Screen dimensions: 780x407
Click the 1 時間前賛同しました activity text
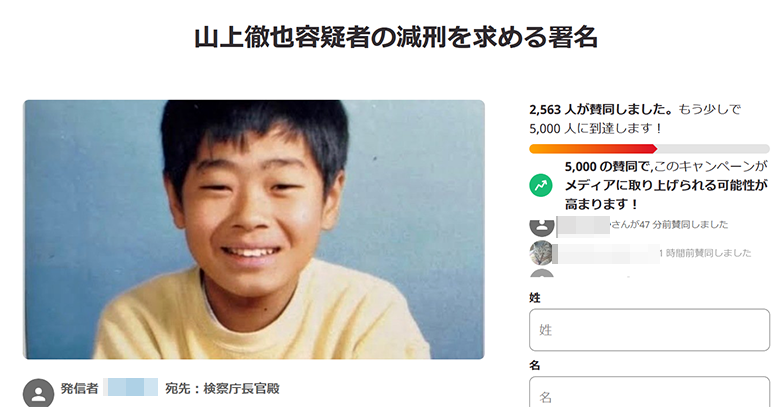(705, 253)
